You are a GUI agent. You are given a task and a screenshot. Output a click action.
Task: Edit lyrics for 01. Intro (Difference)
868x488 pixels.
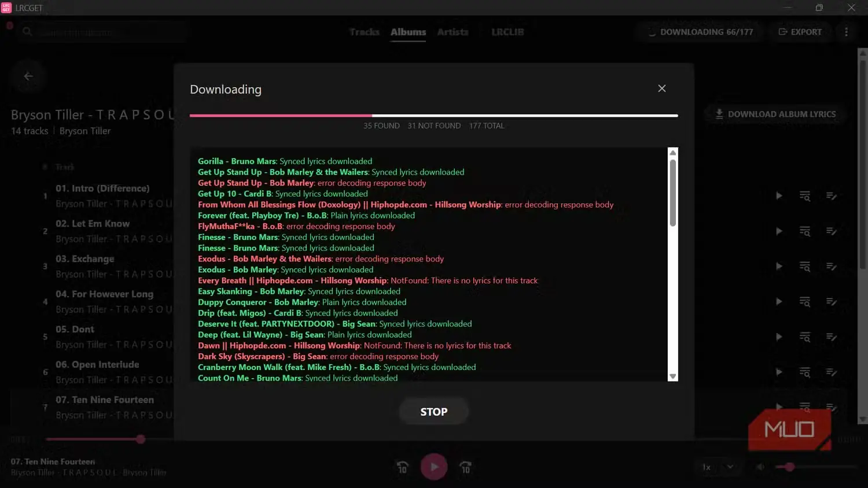[832, 196]
